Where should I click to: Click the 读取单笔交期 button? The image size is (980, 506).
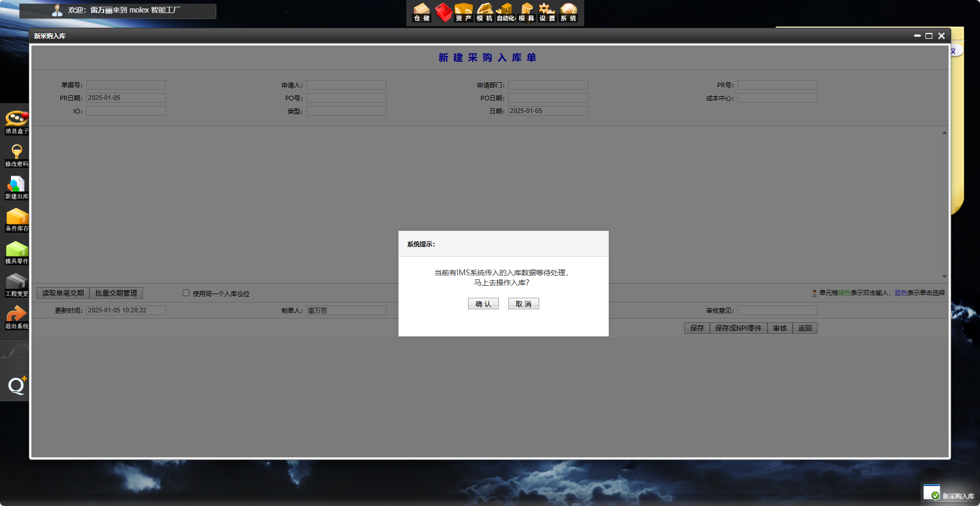tap(63, 293)
